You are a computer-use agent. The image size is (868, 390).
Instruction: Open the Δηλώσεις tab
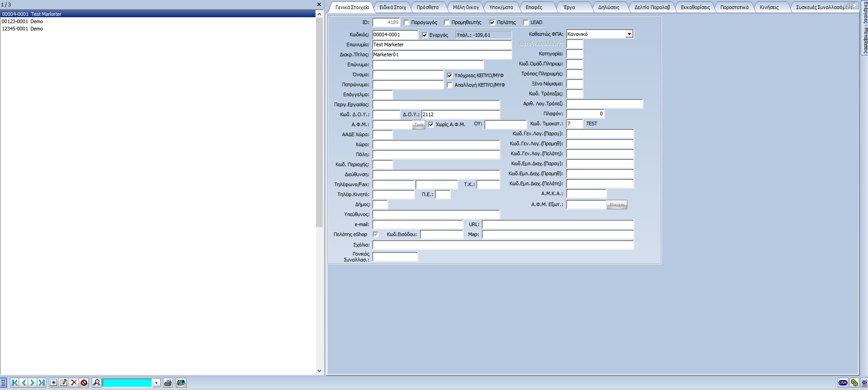[x=609, y=7]
